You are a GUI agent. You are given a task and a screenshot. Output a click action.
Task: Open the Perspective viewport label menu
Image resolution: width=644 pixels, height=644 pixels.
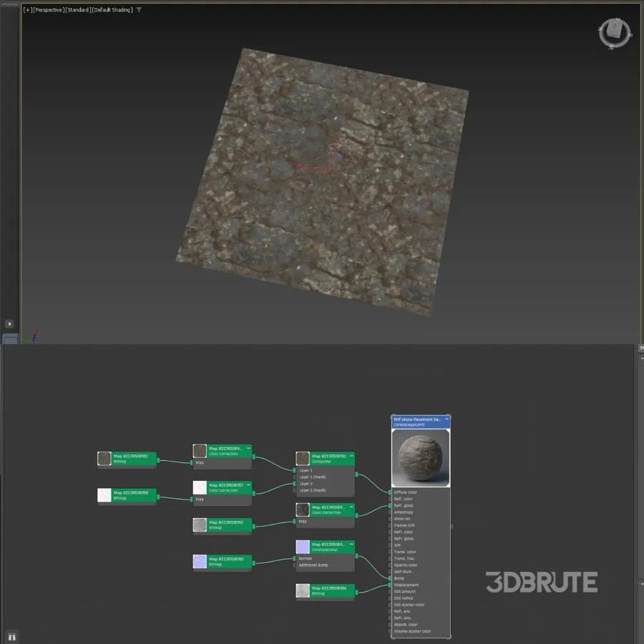(x=49, y=10)
